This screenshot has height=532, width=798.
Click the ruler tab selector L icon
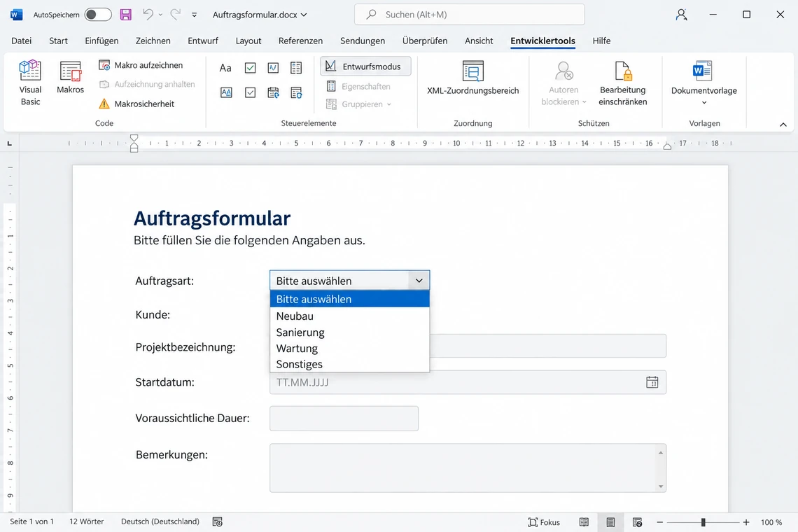click(10, 143)
